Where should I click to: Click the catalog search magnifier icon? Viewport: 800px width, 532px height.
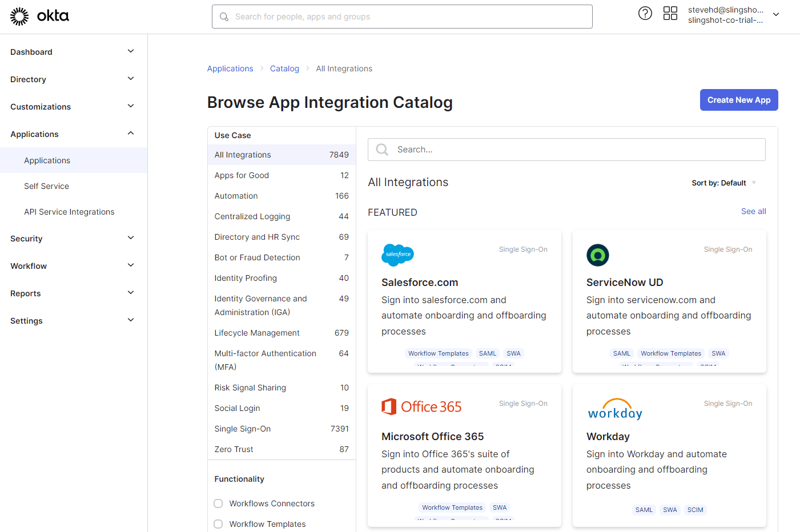tap(382, 150)
